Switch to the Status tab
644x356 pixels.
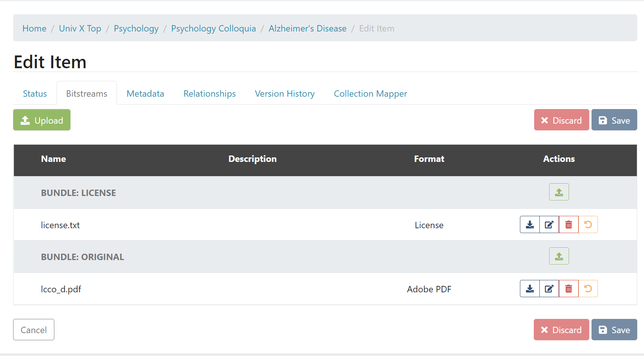pyautogui.click(x=35, y=94)
